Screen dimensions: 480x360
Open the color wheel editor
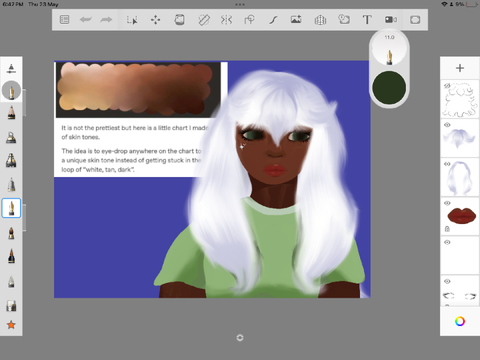(460, 321)
